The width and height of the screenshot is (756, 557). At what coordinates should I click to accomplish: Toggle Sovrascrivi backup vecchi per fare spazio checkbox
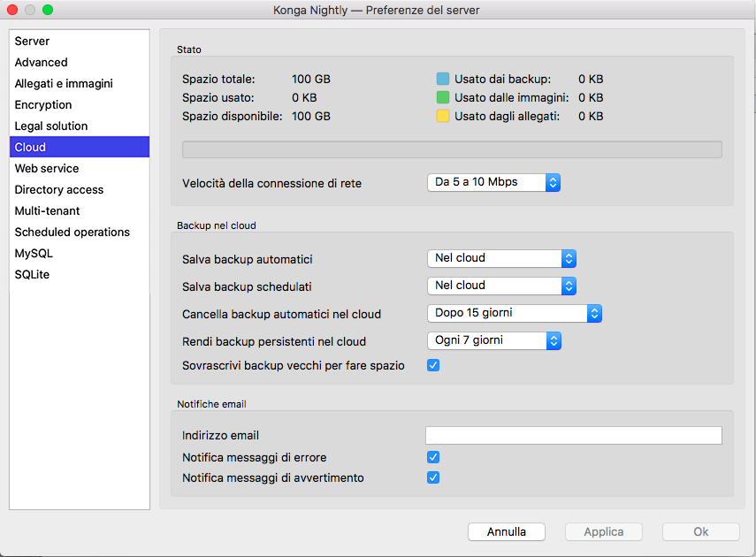coord(433,365)
